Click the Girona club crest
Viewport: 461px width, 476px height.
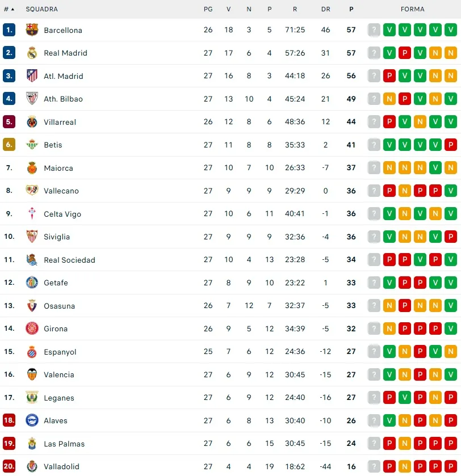pos(32,328)
